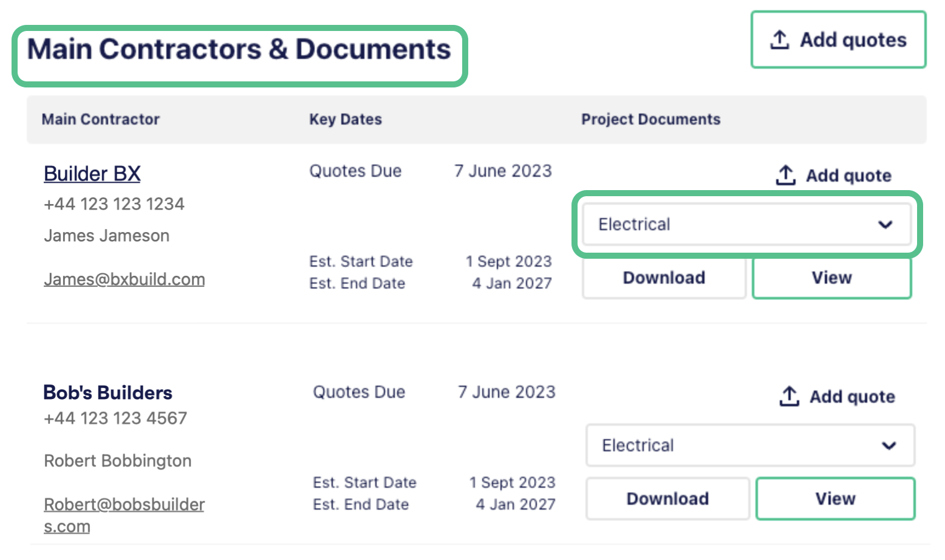Click the upload icon beside Add quotes
Viewport: 945px width, 560px height.
(x=780, y=40)
